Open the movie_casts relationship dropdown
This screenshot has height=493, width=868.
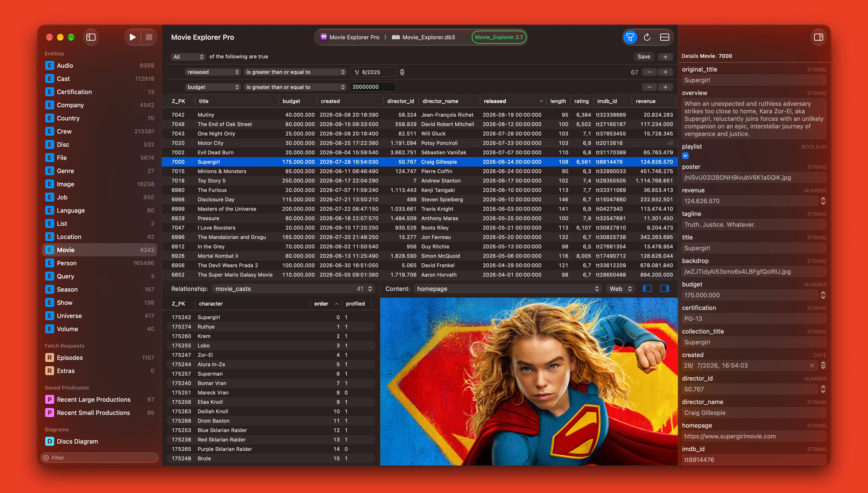[x=293, y=289]
